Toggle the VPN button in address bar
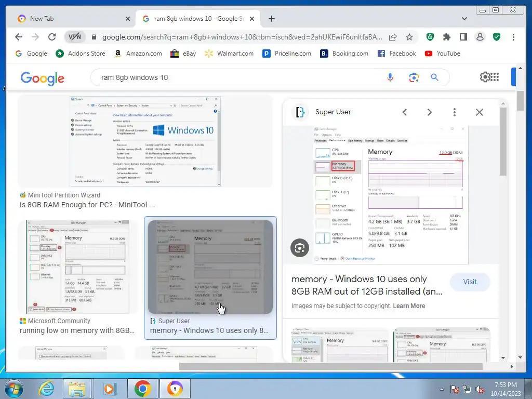 click(75, 37)
